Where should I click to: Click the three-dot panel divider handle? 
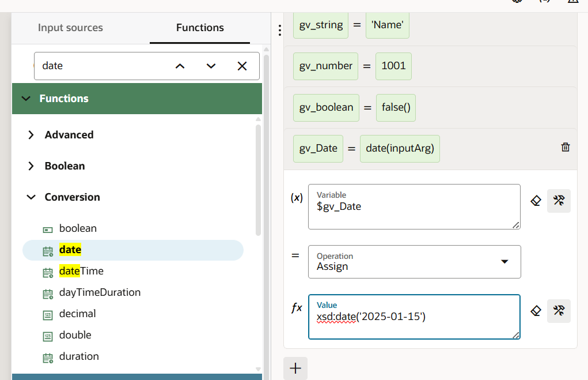tap(279, 30)
